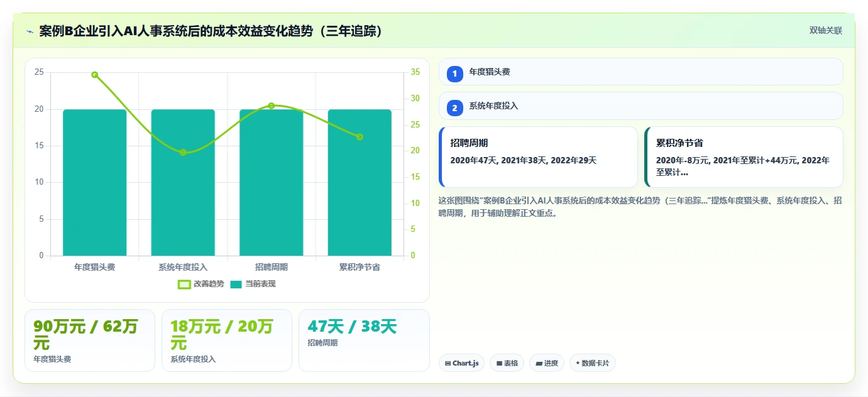868x397 pixels.
Task: Click the trend line point above 年度猎头费
Action: (x=95, y=75)
